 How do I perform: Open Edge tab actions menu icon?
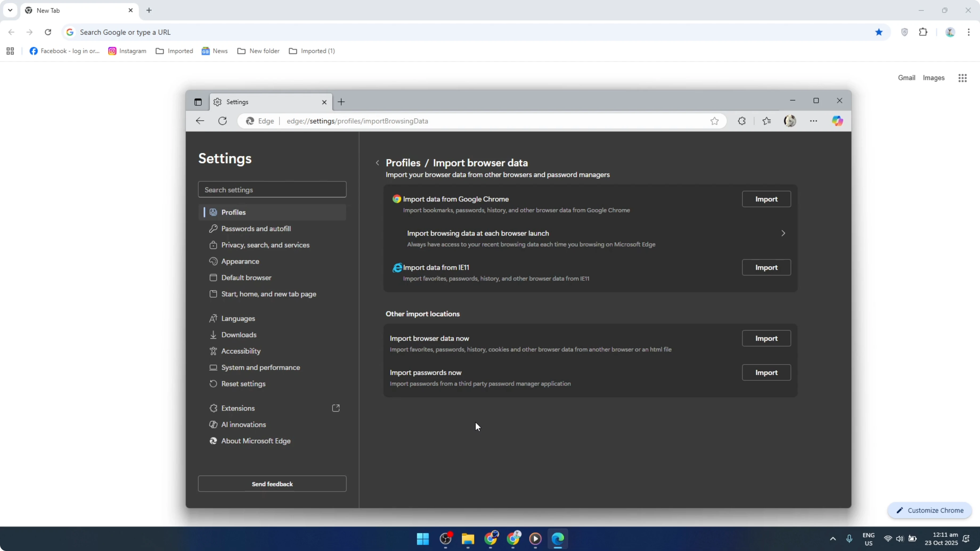pyautogui.click(x=198, y=102)
